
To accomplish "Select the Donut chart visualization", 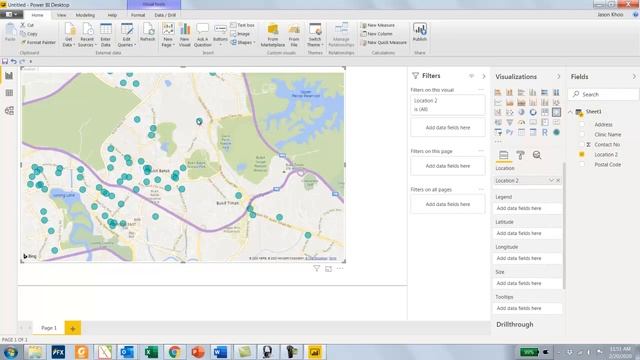I will click(x=533, y=112).
